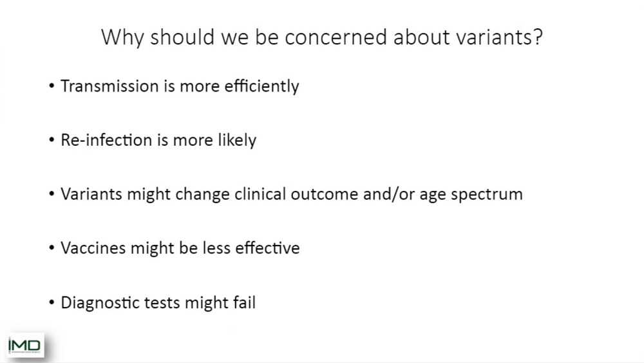This screenshot has height=363, width=644.
Task: Click the bullet marker before 'Diagnostic'
Action: tap(52, 302)
